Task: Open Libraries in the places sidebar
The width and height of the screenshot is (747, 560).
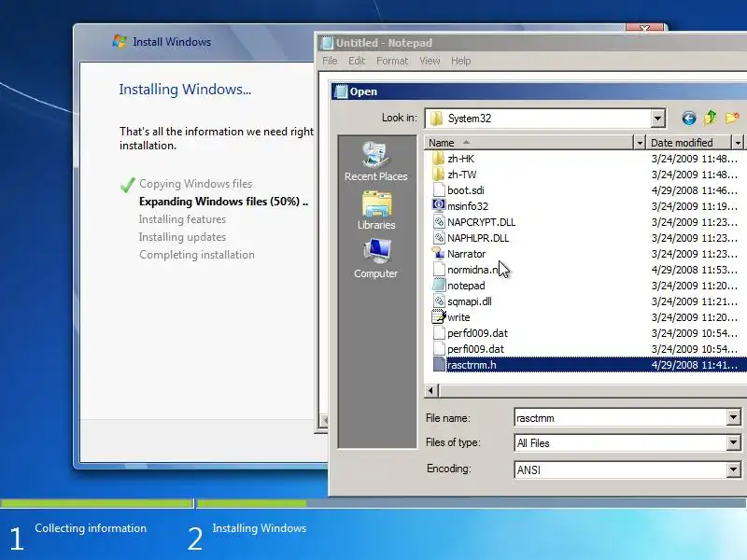Action: click(x=376, y=211)
